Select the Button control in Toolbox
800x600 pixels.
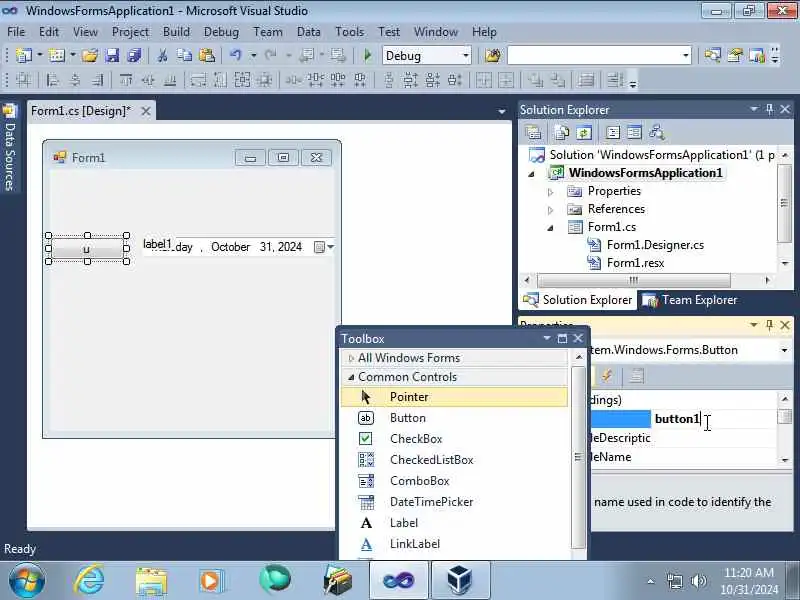tap(454, 418)
